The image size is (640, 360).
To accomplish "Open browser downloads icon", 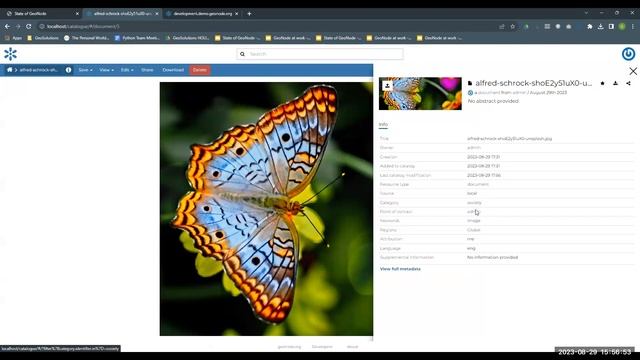I will (600, 27).
